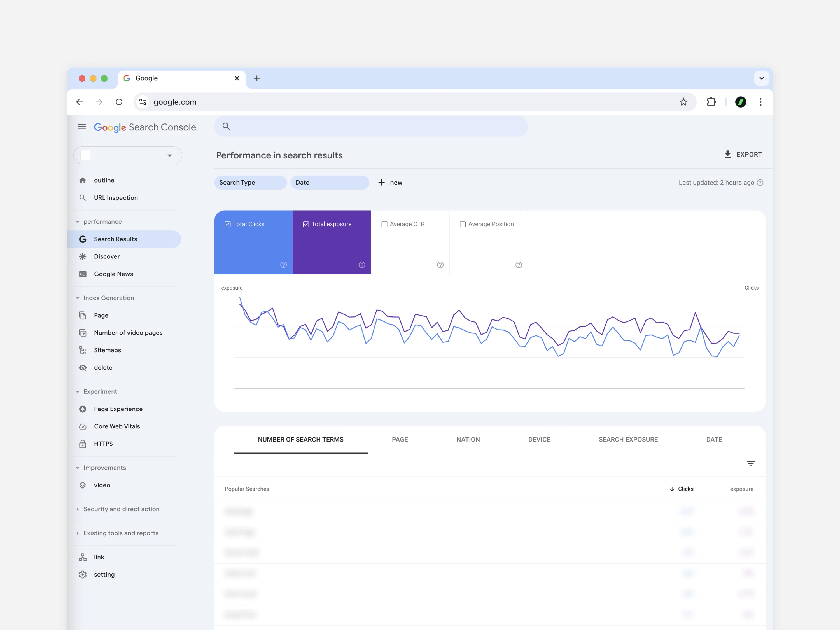This screenshot has height=630, width=840.
Task: Click the Page Experience icon
Action: click(83, 409)
